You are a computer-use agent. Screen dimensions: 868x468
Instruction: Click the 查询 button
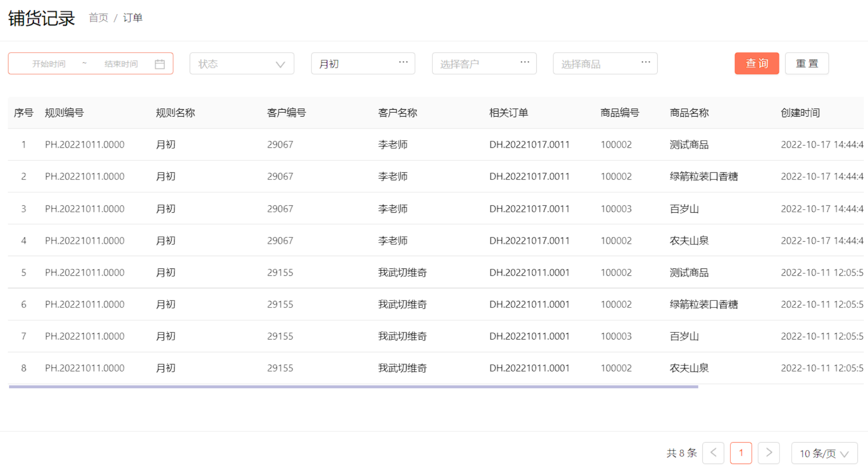pos(757,64)
